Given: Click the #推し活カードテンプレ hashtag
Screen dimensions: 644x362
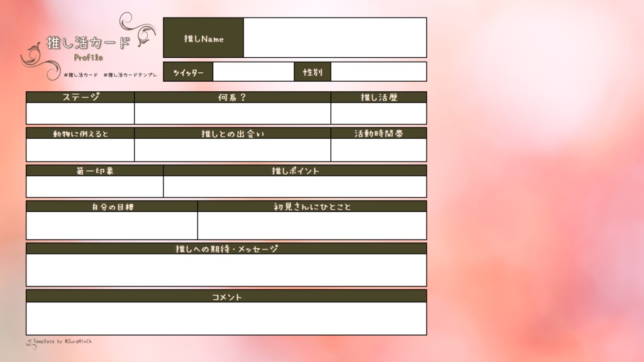Looking at the screenshot, I should (130, 75).
